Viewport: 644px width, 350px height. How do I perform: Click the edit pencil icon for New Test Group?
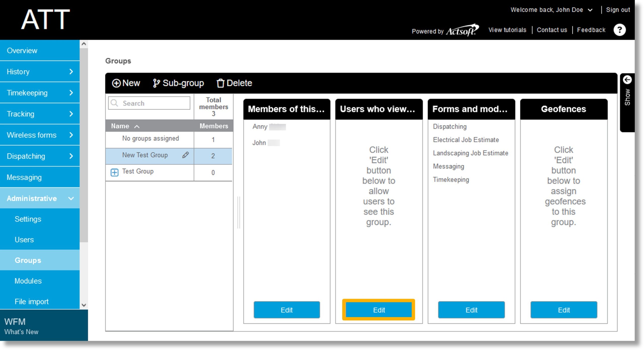pos(185,155)
